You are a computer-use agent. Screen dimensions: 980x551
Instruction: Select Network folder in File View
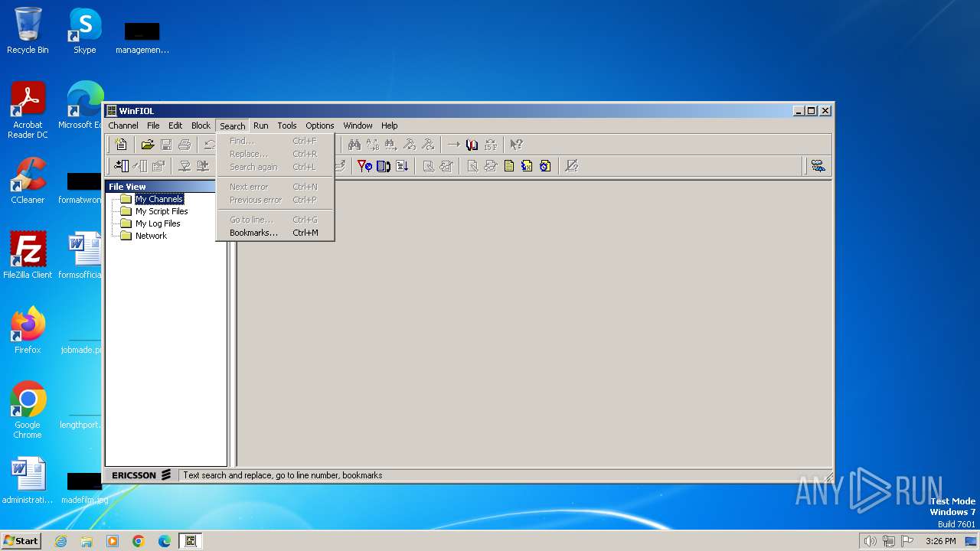click(x=151, y=236)
